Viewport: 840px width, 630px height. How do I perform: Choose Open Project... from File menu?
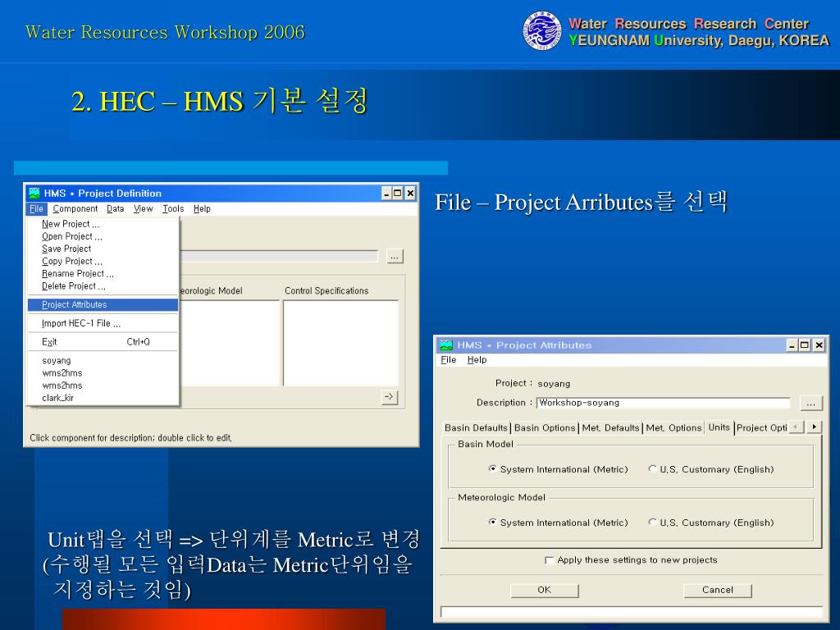(103, 236)
